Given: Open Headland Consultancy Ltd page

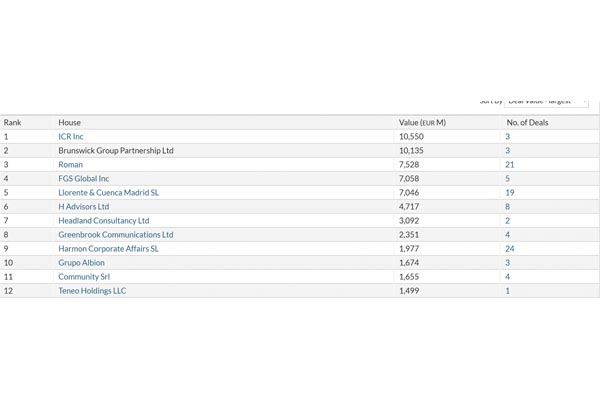Looking at the screenshot, I should (x=103, y=221).
